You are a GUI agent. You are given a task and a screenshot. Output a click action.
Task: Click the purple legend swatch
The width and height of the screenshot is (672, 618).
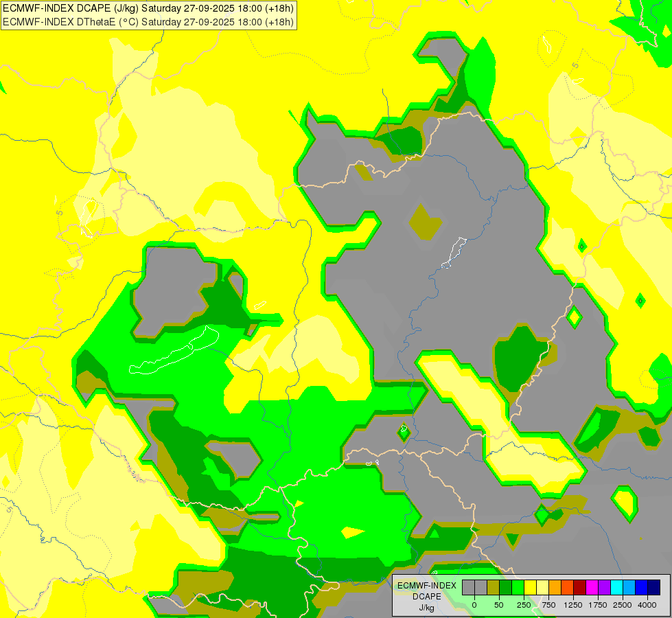[604, 588]
